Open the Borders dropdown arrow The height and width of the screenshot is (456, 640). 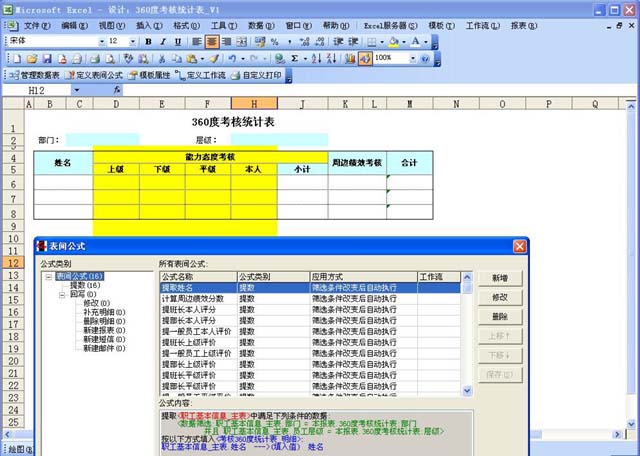(x=382, y=41)
